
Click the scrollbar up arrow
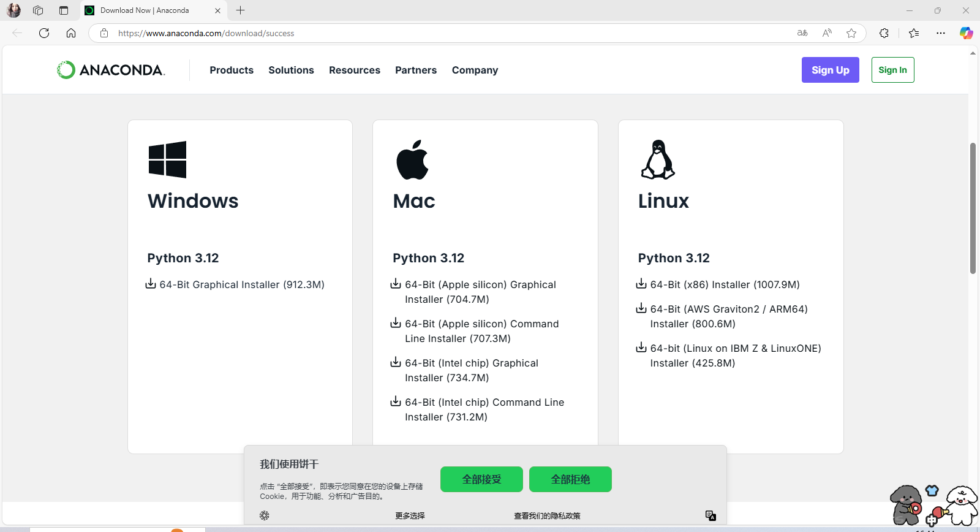coord(973,53)
